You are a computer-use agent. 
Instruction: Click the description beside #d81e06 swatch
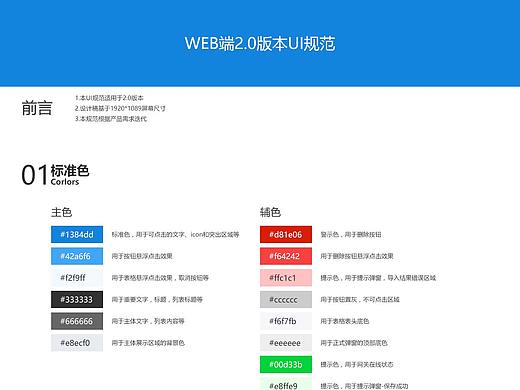[351, 234]
